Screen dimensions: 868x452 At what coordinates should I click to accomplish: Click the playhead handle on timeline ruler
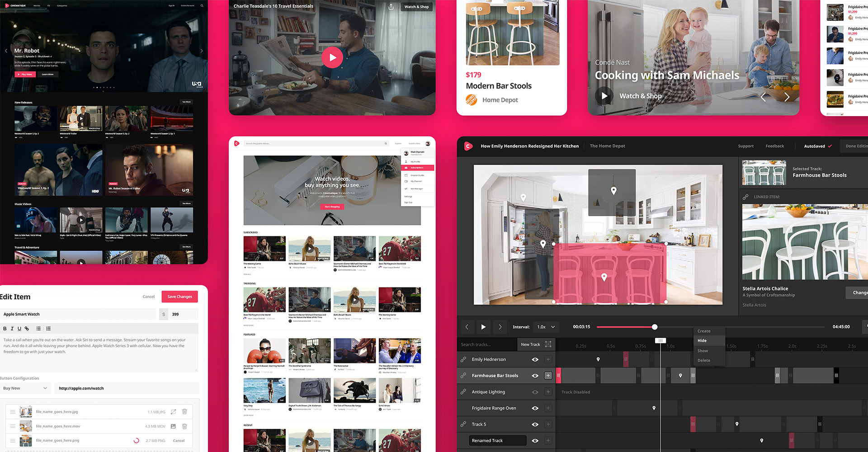660,340
